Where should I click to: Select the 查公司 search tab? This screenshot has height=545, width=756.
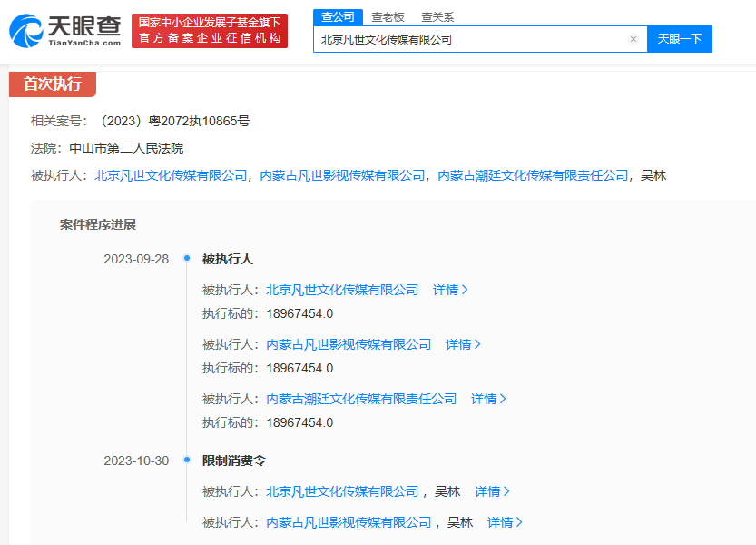(338, 17)
